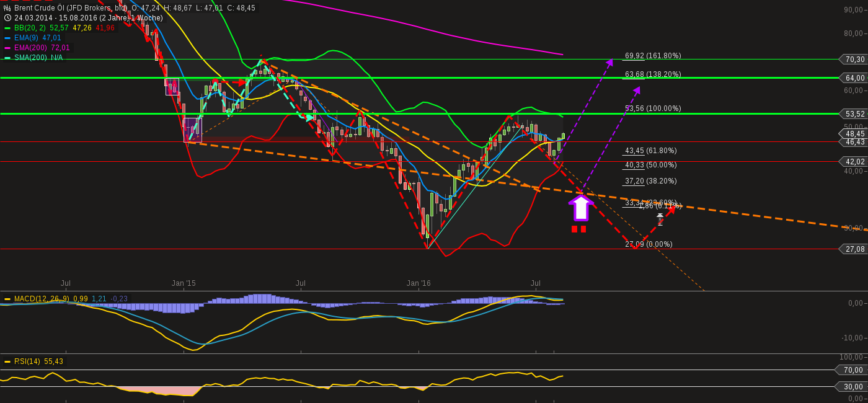Click the BB lower value 41,96
The width and height of the screenshot is (868, 403).
tap(105, 28)
